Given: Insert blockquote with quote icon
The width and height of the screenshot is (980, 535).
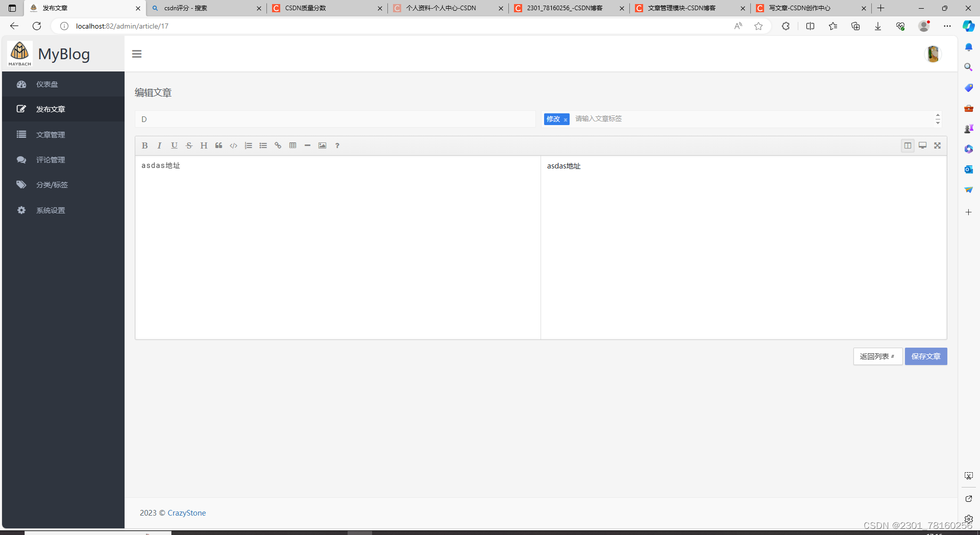Looking at the screenshot, I should [218, 145].
